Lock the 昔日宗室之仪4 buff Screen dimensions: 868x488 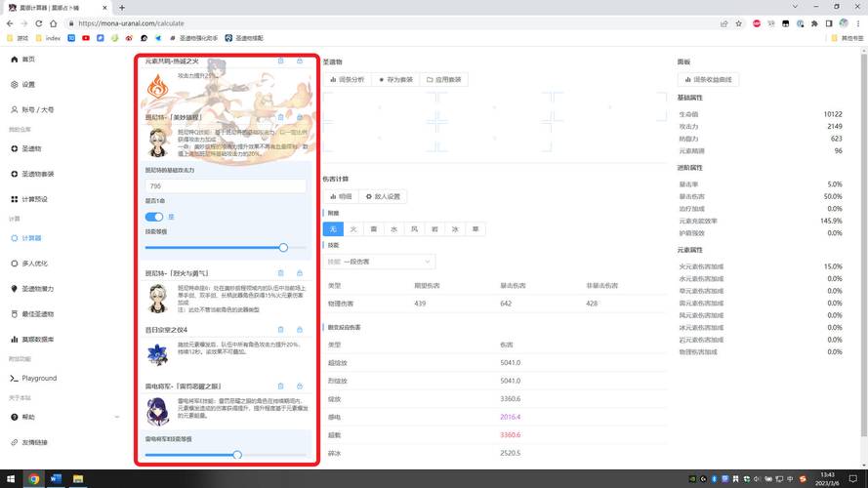(x=300, y=329)
